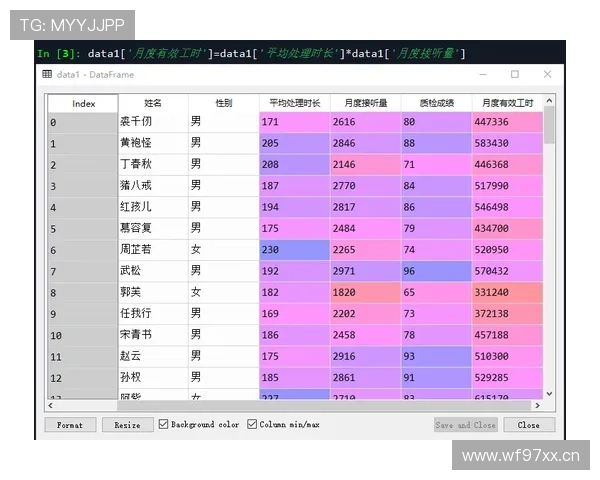Select the cell with value 208

(x=295, y=165)
